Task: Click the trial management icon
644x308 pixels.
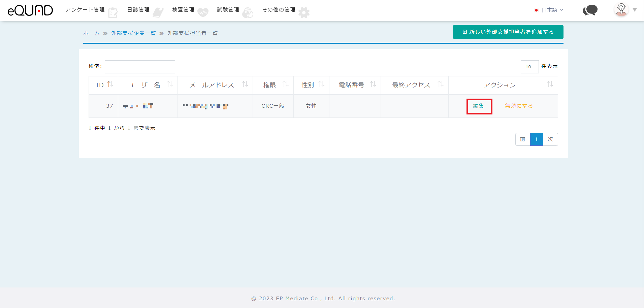Action: pos(248,13)
